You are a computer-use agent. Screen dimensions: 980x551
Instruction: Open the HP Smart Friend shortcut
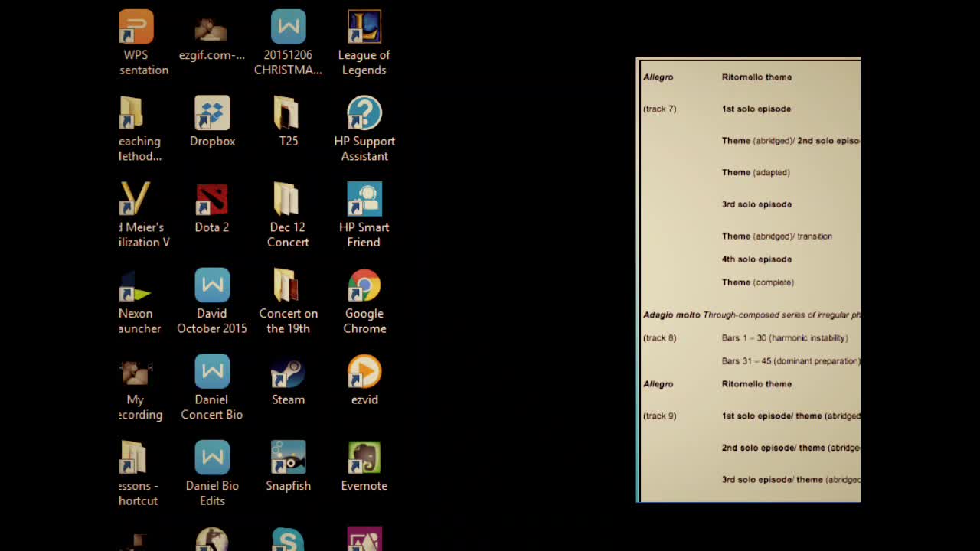(364, 200)
